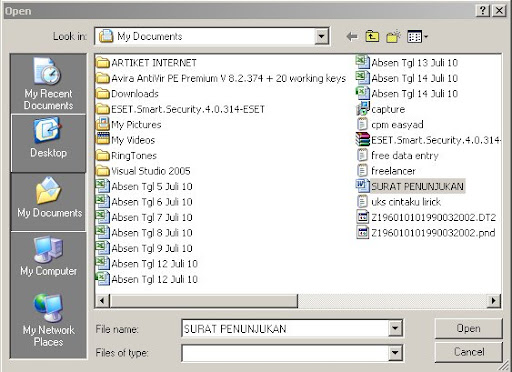The image size is (512, 372).
Task: Click into the File name field
Action: coord(285,329)
